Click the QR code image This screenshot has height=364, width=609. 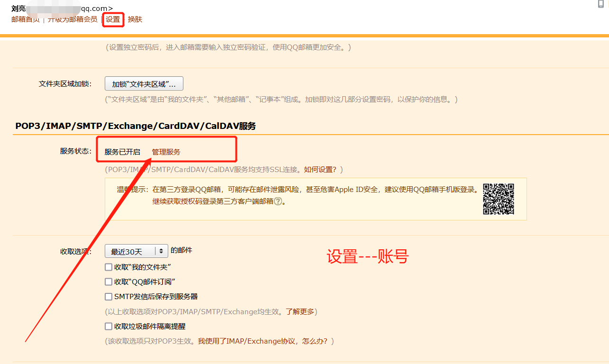[x=499, y=199]
